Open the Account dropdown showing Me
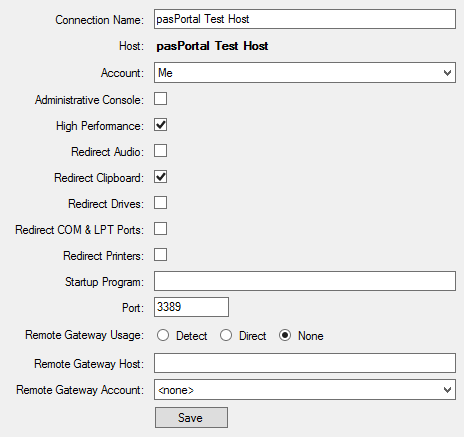 [x=305, y=72]
